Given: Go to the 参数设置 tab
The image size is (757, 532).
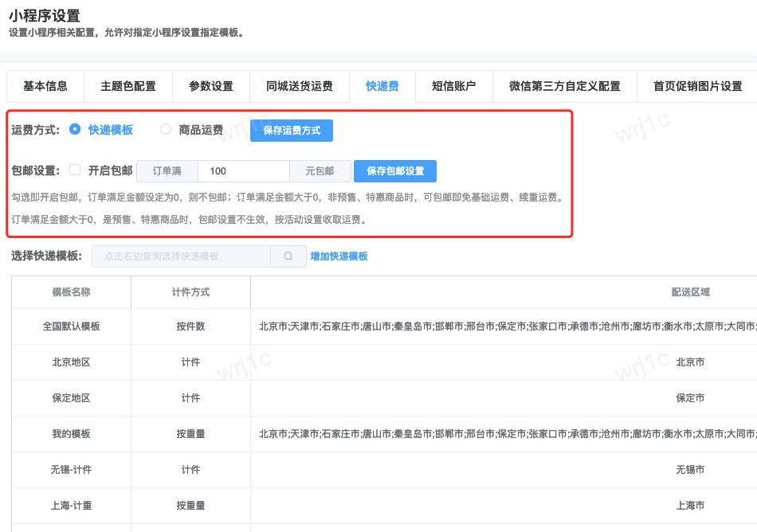Looking at the screenshot, I should 211,87.
